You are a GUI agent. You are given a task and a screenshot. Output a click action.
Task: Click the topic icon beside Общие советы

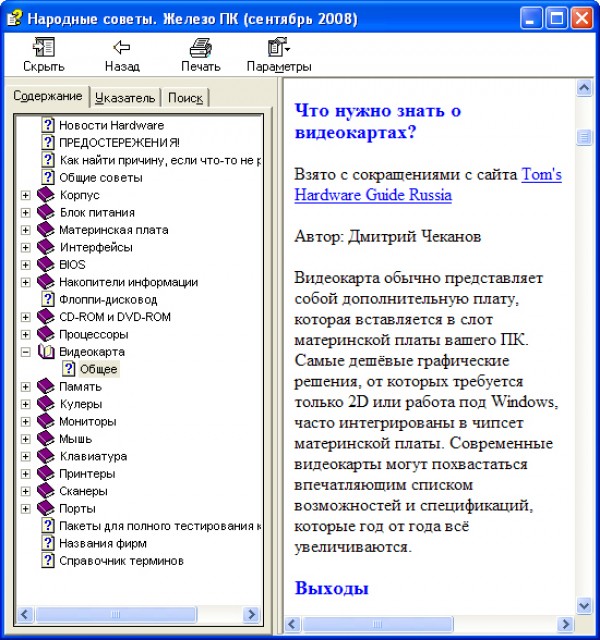tap(48, 177)
